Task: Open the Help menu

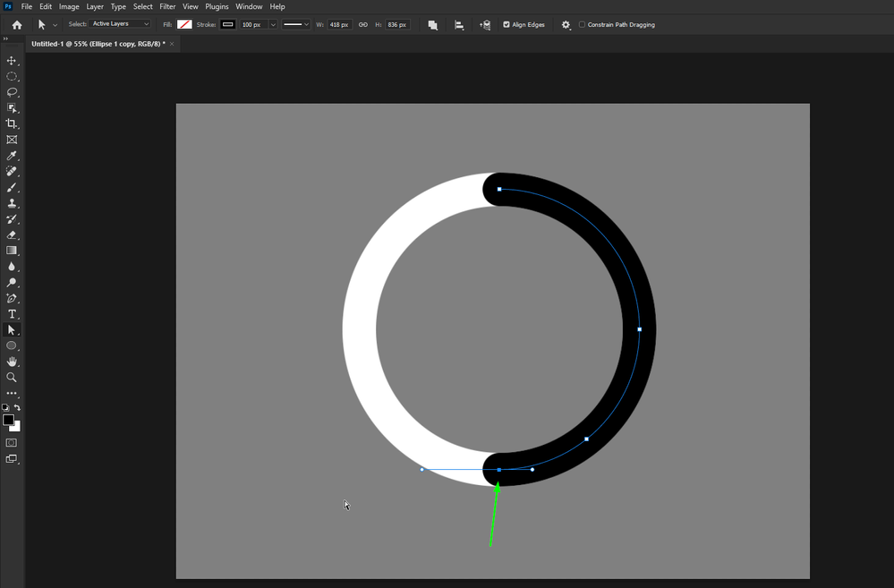Action: (277, 7)
